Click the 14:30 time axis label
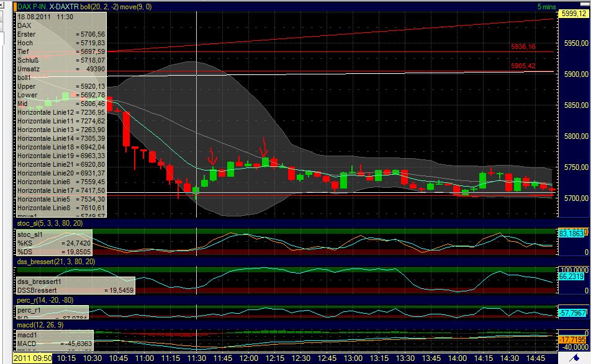591x364 pixels. pos(509,358)
